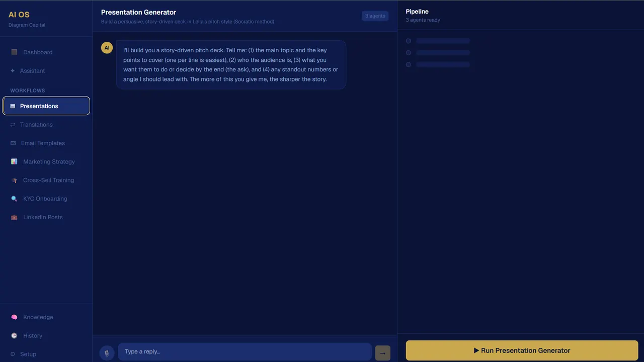Open the Translations workflow

(46, 125)
